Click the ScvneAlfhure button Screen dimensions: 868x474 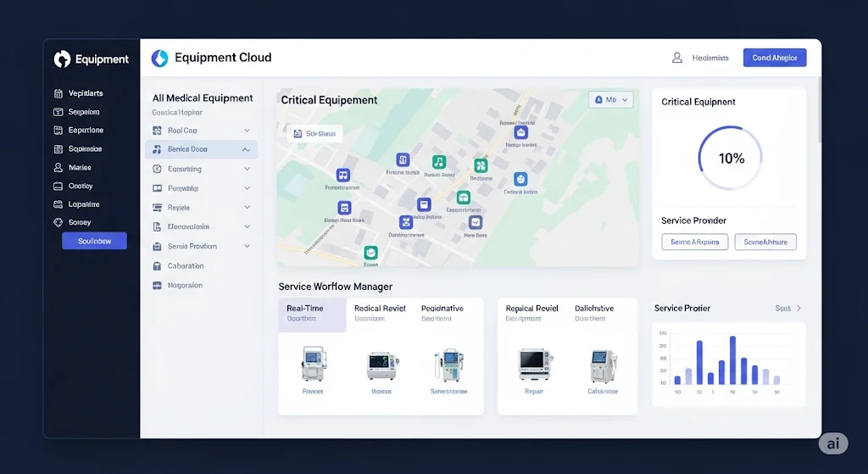[x=765, y=242]
